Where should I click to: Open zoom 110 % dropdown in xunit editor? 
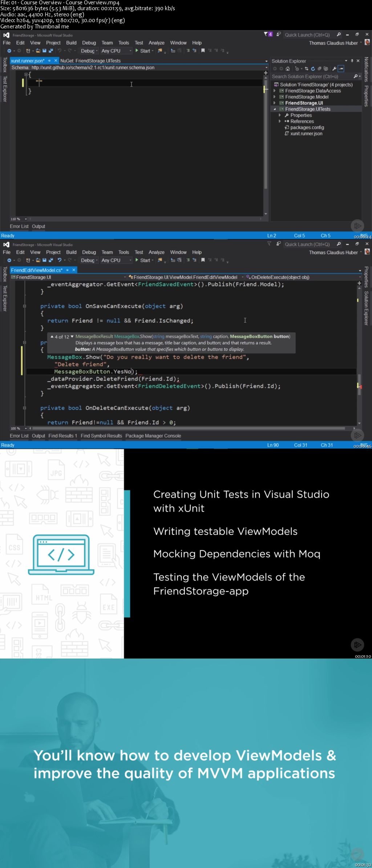point(19,219)
